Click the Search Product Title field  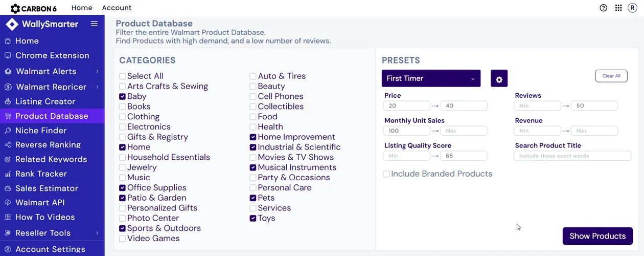(572, 156)
